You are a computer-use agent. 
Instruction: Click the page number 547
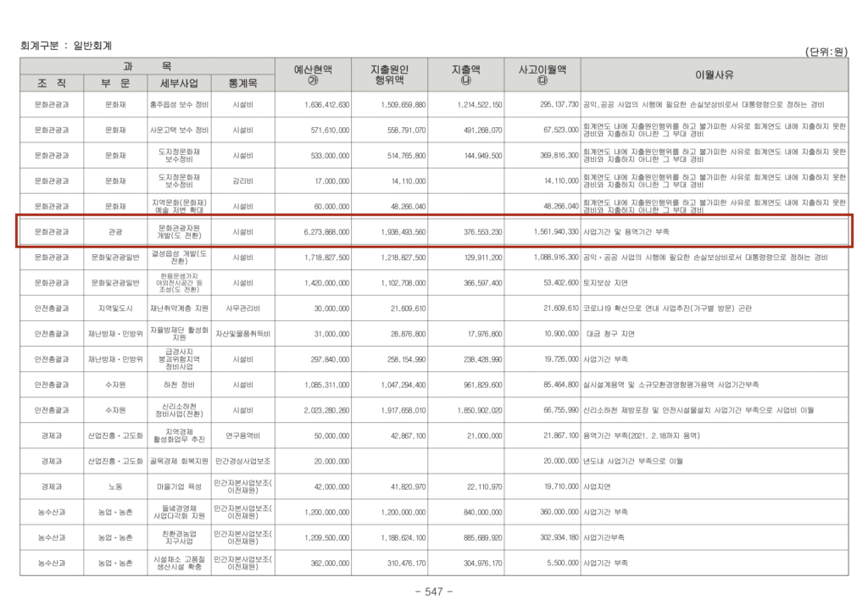(x=433, y=591)
